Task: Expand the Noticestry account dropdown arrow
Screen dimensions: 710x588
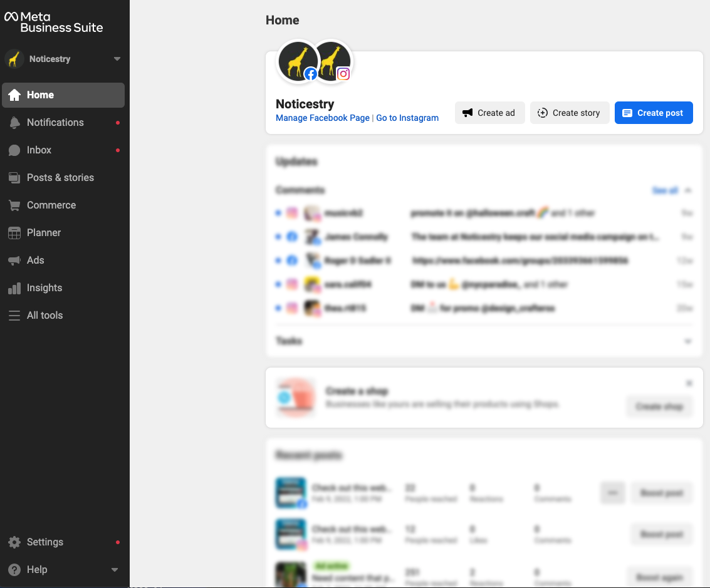Action: 117,59
